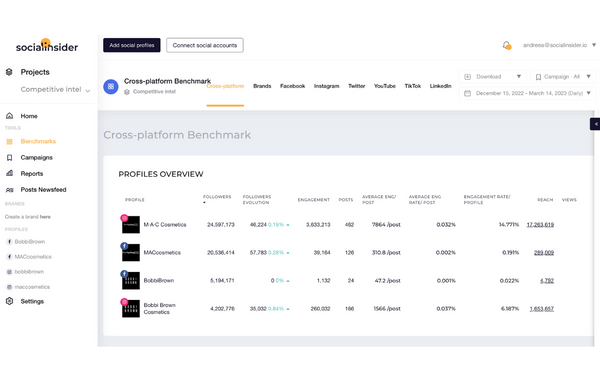Click the Home house icon
Screen dimensions: 600x381
(10, 116)
